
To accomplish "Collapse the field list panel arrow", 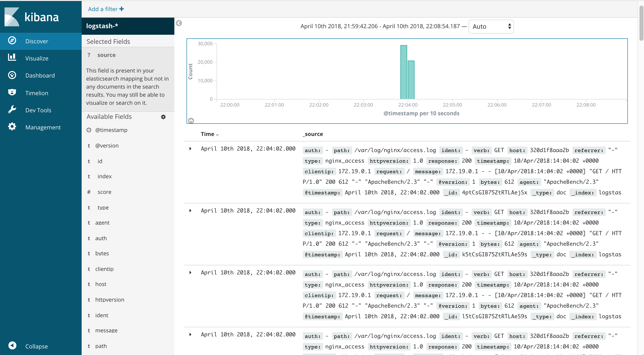I will 179,23.
